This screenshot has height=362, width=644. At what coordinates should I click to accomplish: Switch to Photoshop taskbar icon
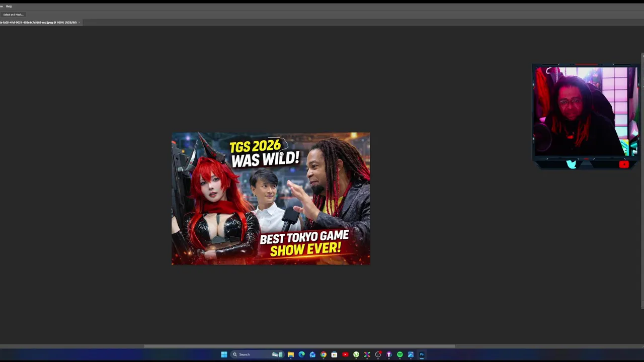422,354
